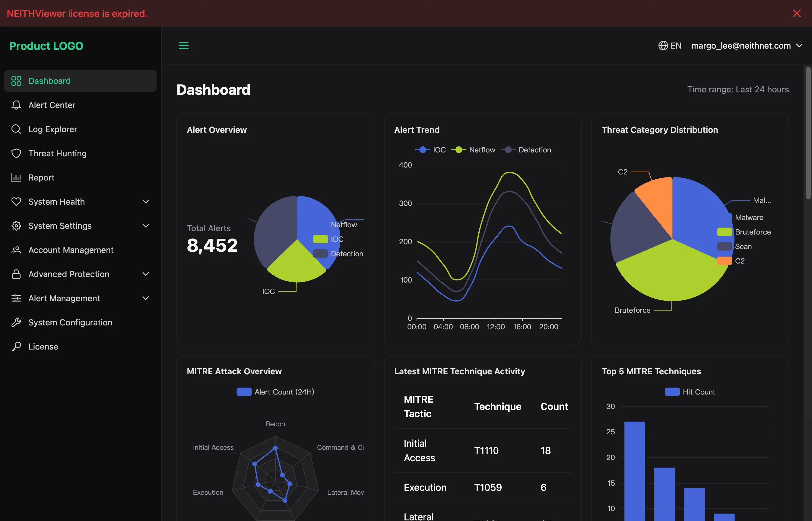Toggle IOC series in Alert Trend legend
Screen dimensions: 812x521
430,150
